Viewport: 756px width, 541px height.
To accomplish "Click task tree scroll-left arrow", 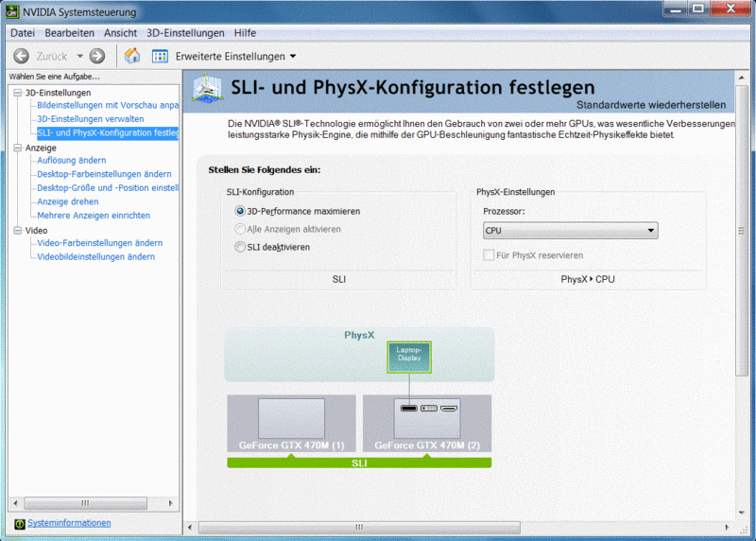I will (15, 503).
